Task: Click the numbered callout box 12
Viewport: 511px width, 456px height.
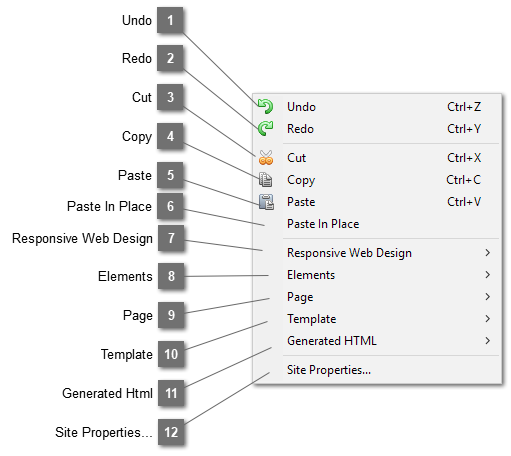Action: click(171, 432)
